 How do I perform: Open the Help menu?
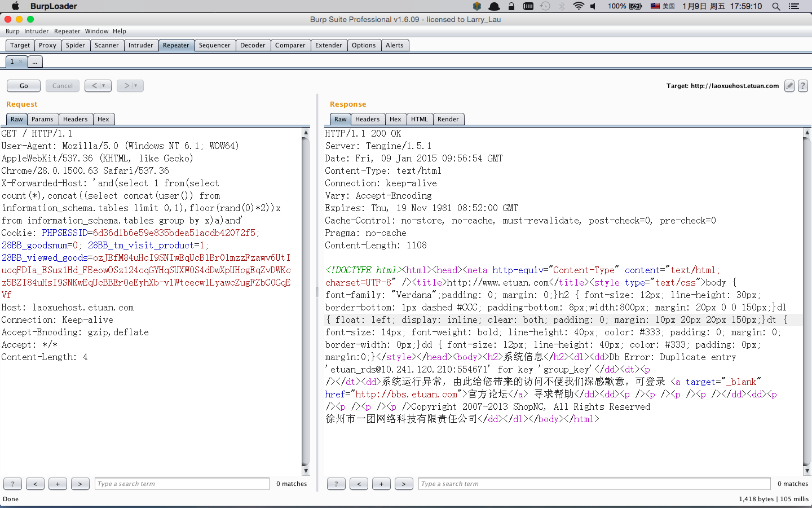click(120, 31)
